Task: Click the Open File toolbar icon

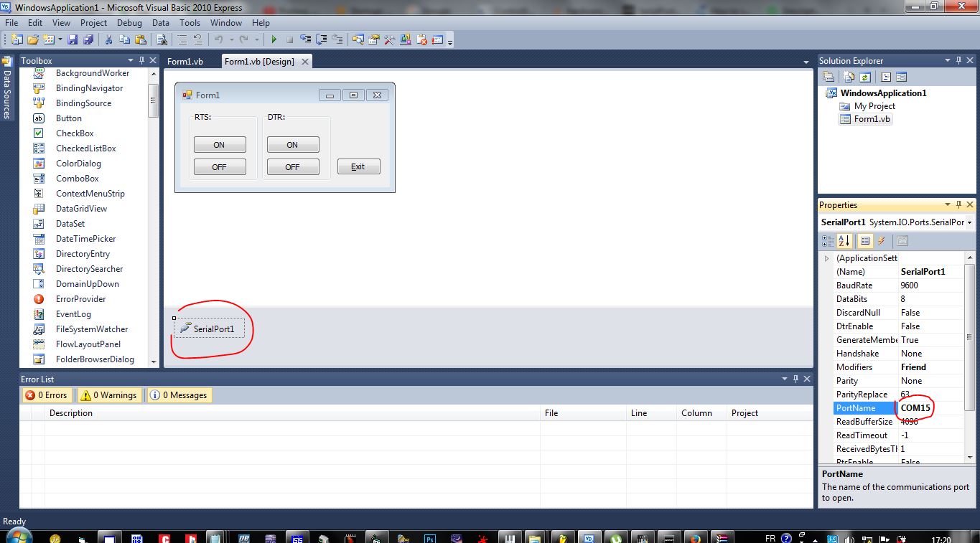Action: pyautogui.click(x=33, y=39)
